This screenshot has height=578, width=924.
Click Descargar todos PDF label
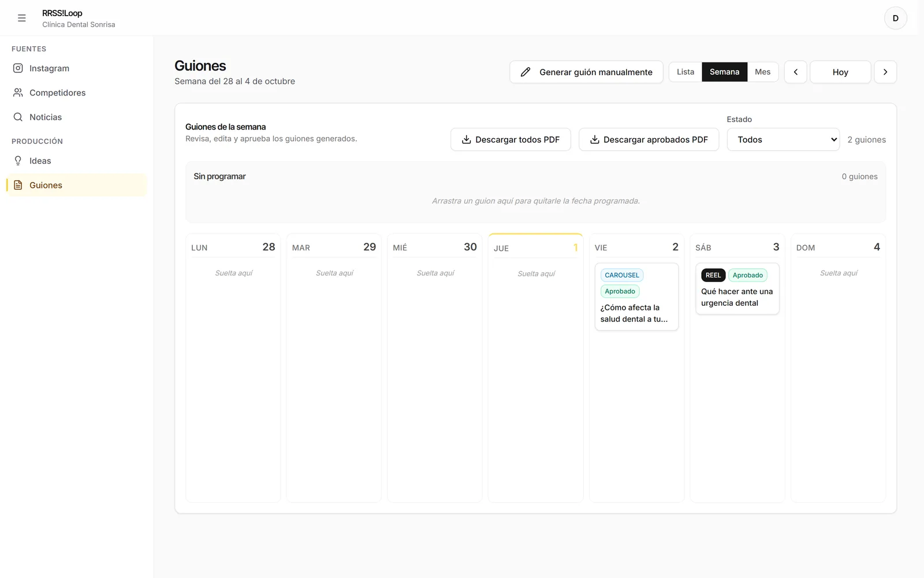(517, 139)
